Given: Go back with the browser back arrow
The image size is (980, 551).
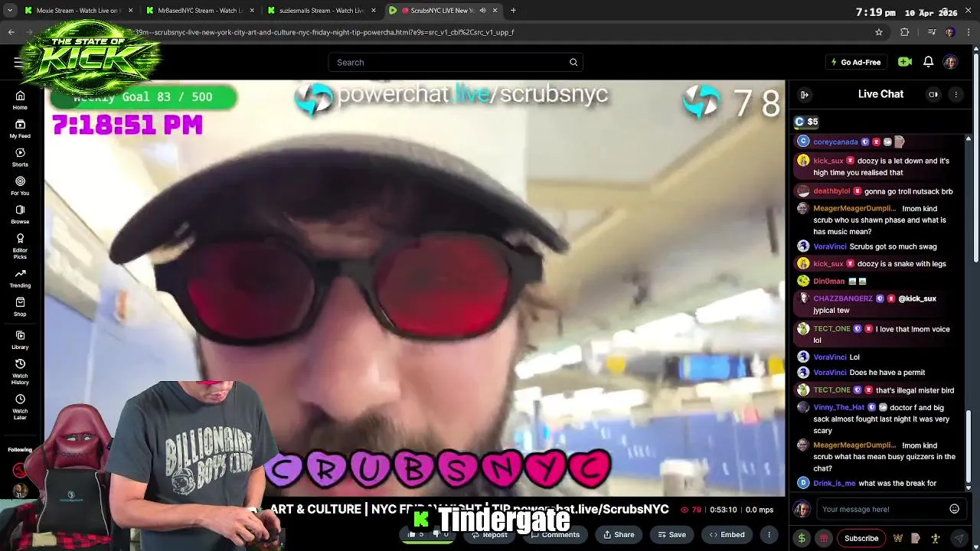Looking at the screenshot, I should click(11, 32).
